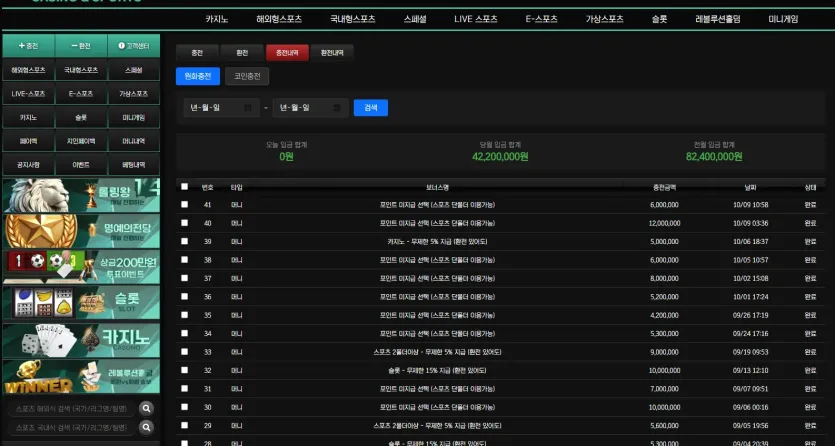Open the 상금200만원 투표이벤트 banner
The image size is (835, 446).
click(x=81, y=267)
